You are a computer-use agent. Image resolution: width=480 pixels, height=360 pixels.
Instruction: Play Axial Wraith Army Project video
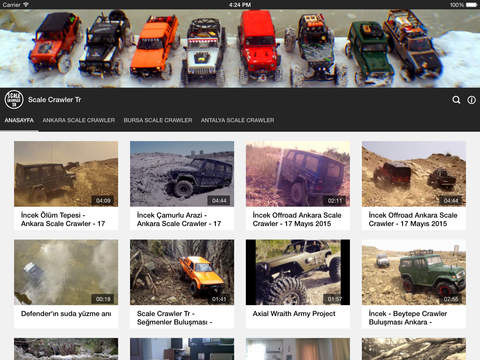(298, 272)
